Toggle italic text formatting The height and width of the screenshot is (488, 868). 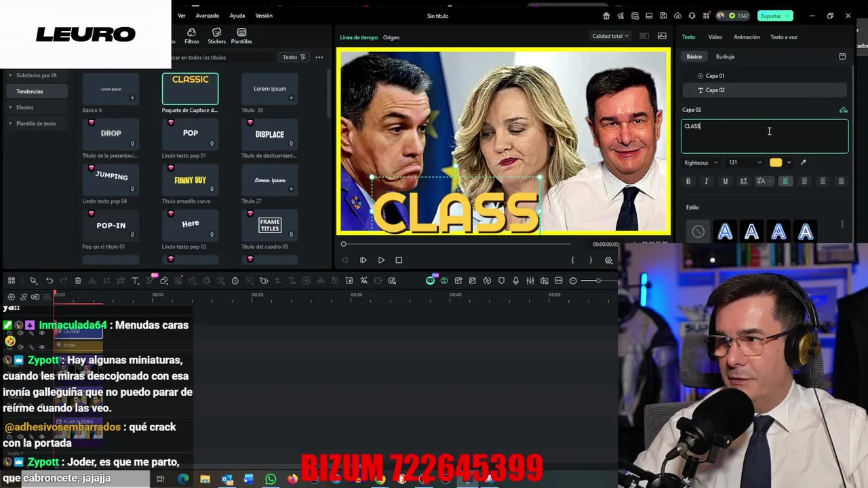pos(707,181)
